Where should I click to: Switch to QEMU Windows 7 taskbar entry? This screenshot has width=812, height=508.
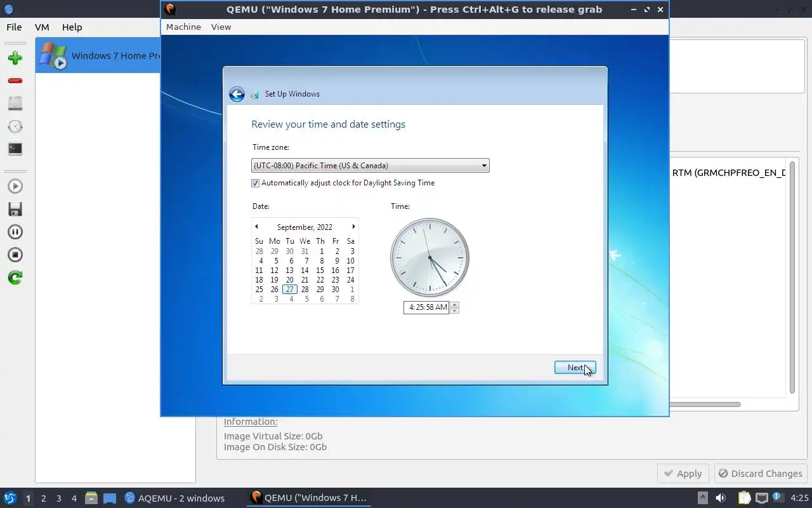click(309, 498)
